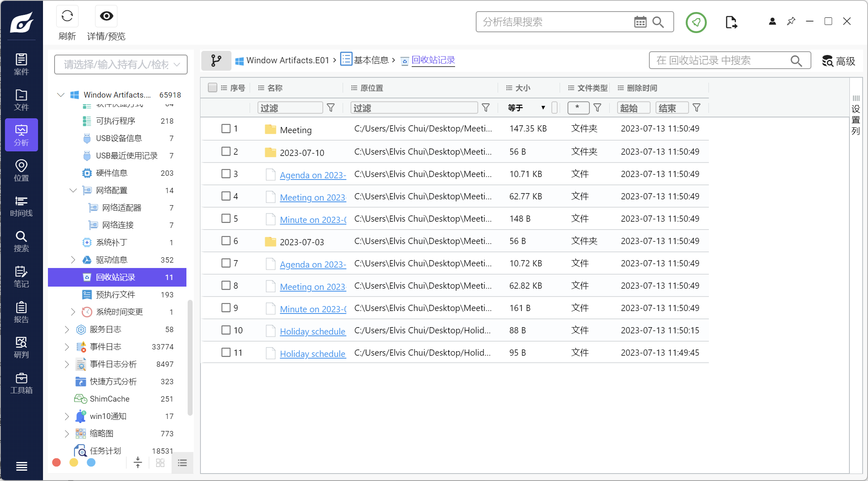Image resolution: width=868 pixels, height=481 pixels.
Task: Click the red color tag dot
Action: point(57,462)
